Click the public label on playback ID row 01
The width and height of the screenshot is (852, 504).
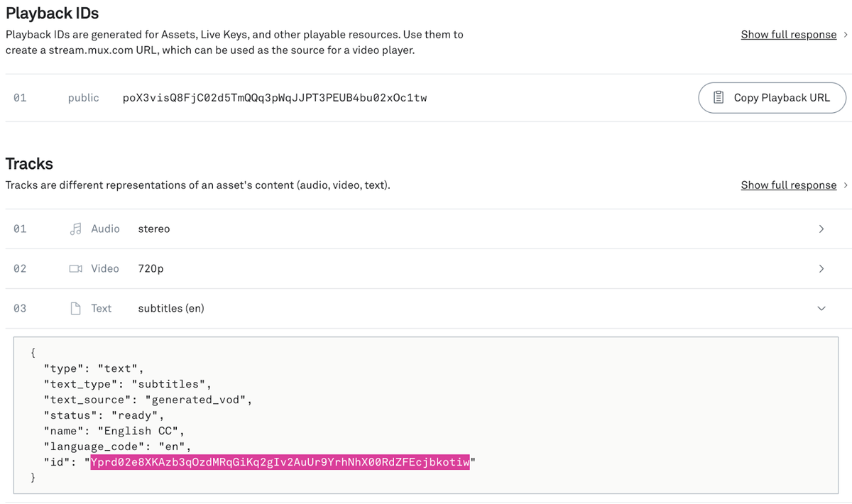click(83, 97)
